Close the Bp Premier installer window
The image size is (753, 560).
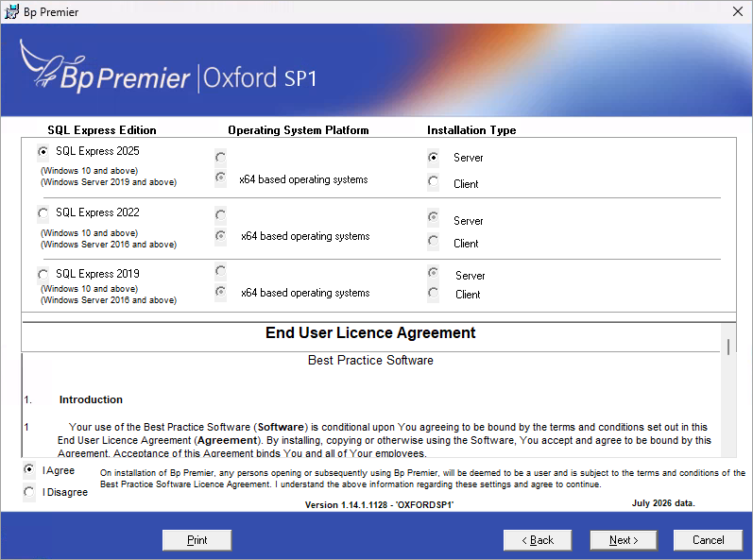click(x=738, y=11)
